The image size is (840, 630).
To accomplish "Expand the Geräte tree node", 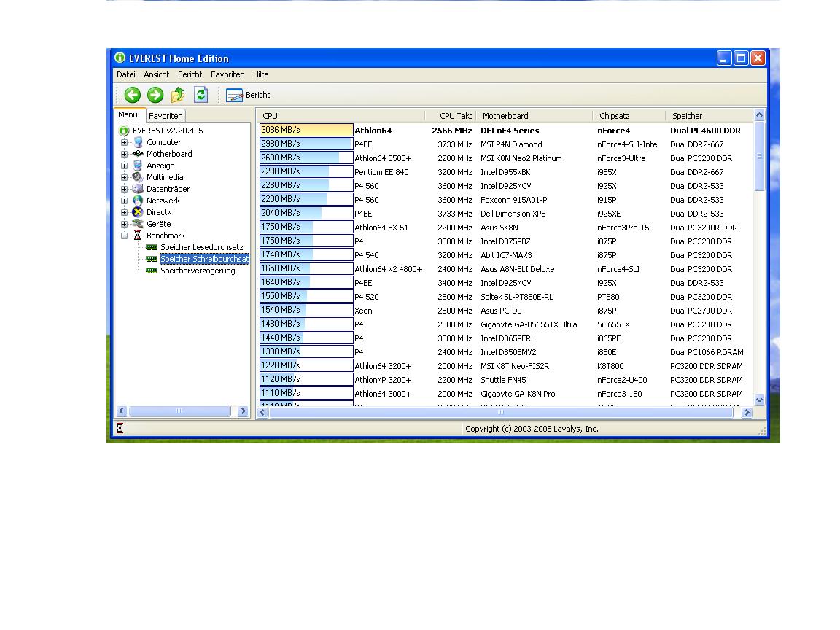I will (x=124, y=225).
